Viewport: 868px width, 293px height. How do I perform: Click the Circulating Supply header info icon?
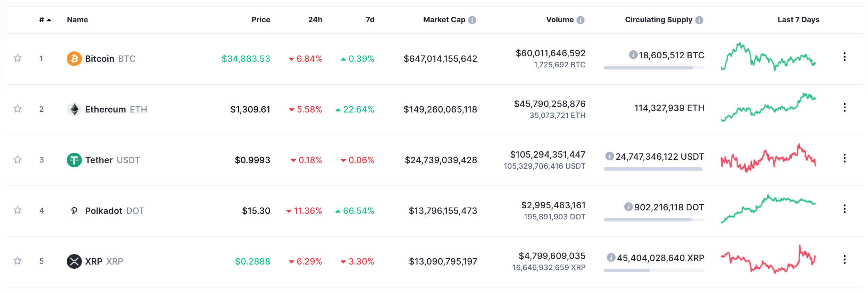tap(699, 20)
